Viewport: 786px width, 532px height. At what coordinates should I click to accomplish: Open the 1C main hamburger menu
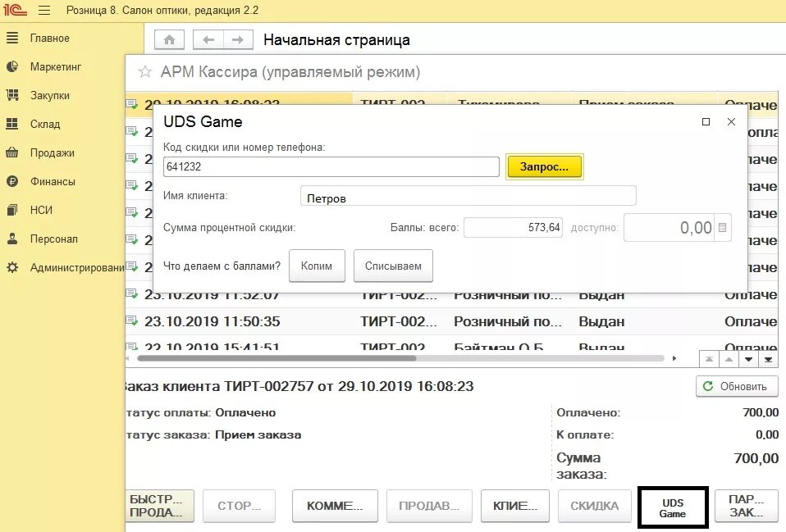[x=44, y=10]
